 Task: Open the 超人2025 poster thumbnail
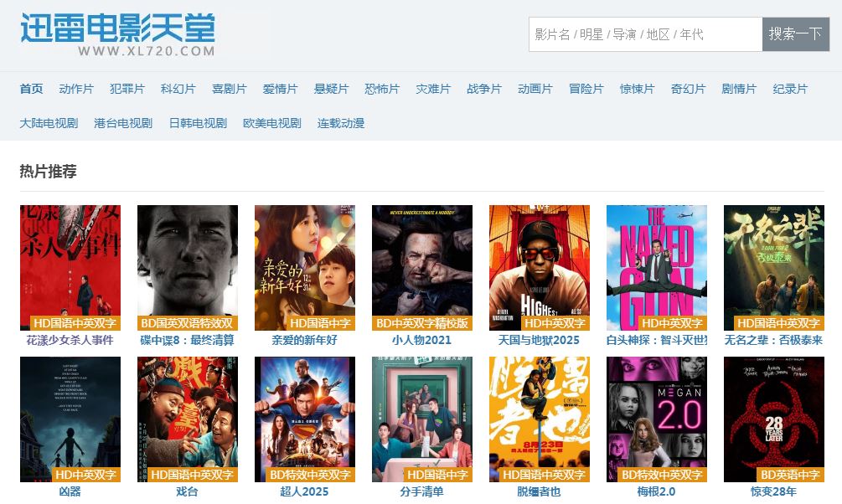coord(305,419)
